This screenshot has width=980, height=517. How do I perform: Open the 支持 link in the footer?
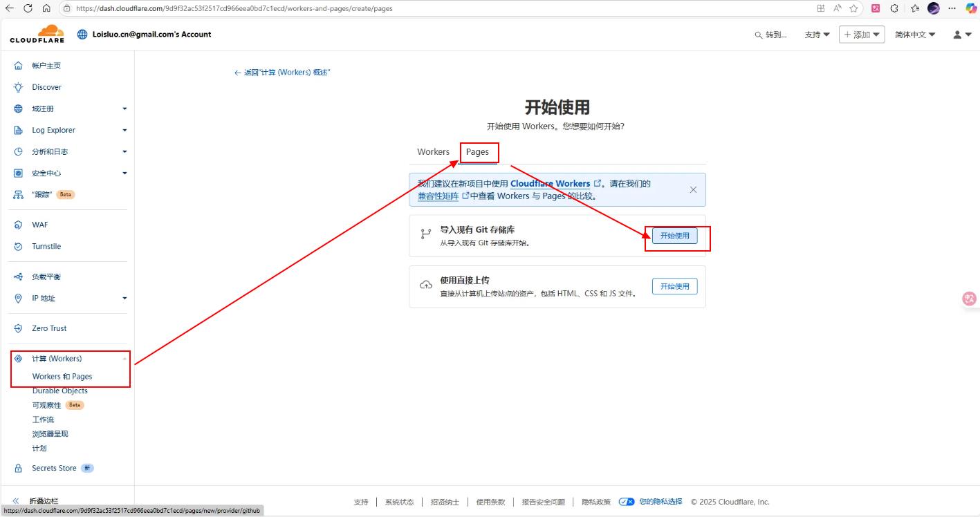(x=361, y=502)
